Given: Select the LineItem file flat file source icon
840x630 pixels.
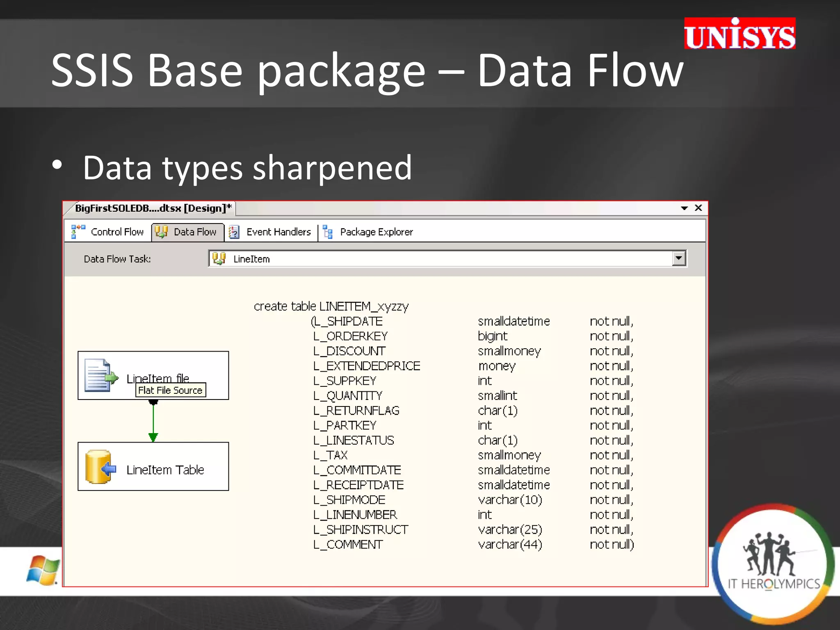Looking at the screenshot, I should [101, 375].
